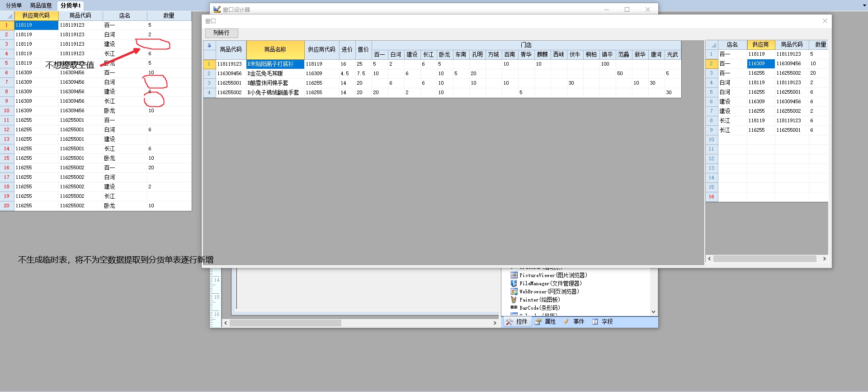Click 116255002 in left table row 20

[72, 206]
